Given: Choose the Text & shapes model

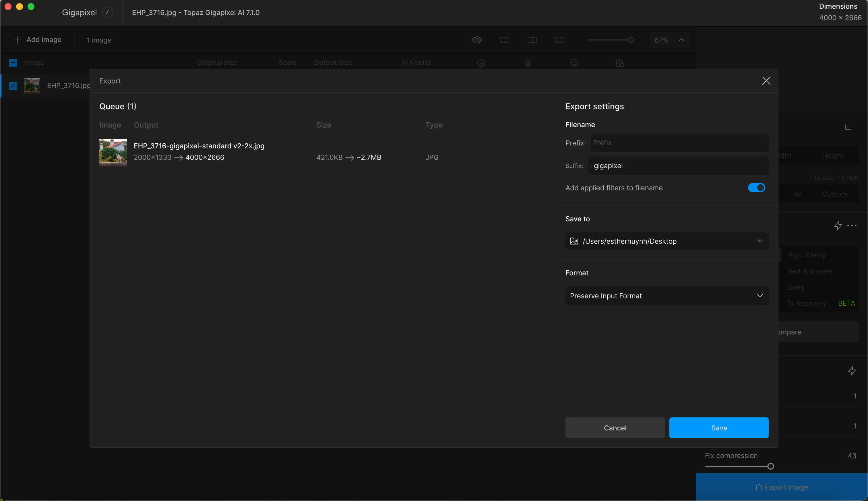Looking at the screenshot, I should [809, 271].
